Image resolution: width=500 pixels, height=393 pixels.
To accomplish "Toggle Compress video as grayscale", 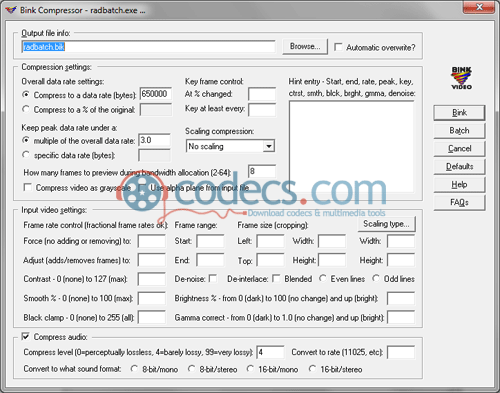I will [28, 187].
